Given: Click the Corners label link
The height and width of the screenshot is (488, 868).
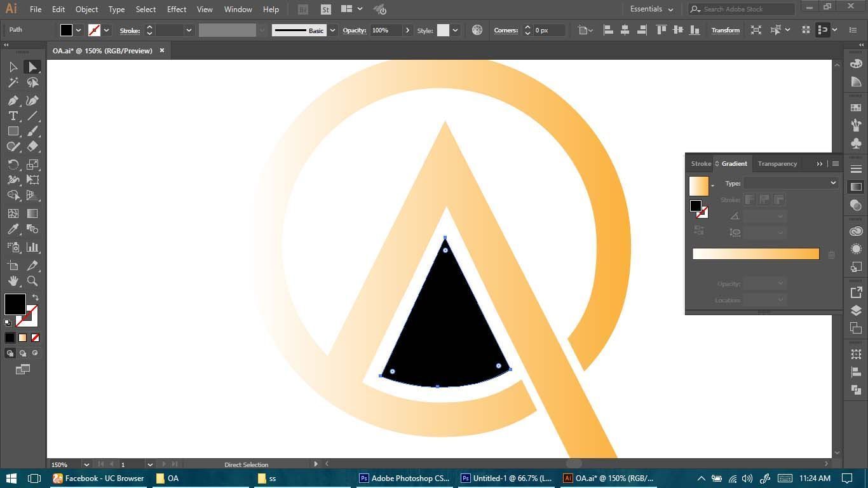Looking at the screenshot, I should [x=506, y=30].
